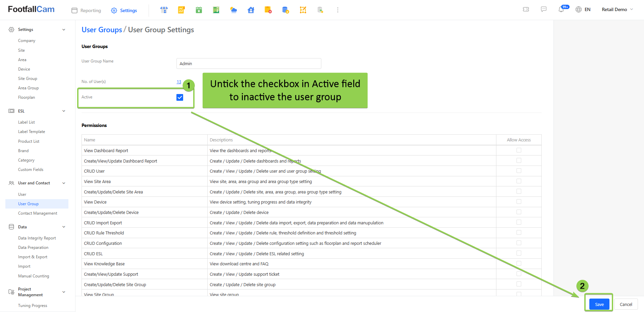Click the Cancel button
The height and width of the screenshot is (312, 644).
(x=626, y=304)
